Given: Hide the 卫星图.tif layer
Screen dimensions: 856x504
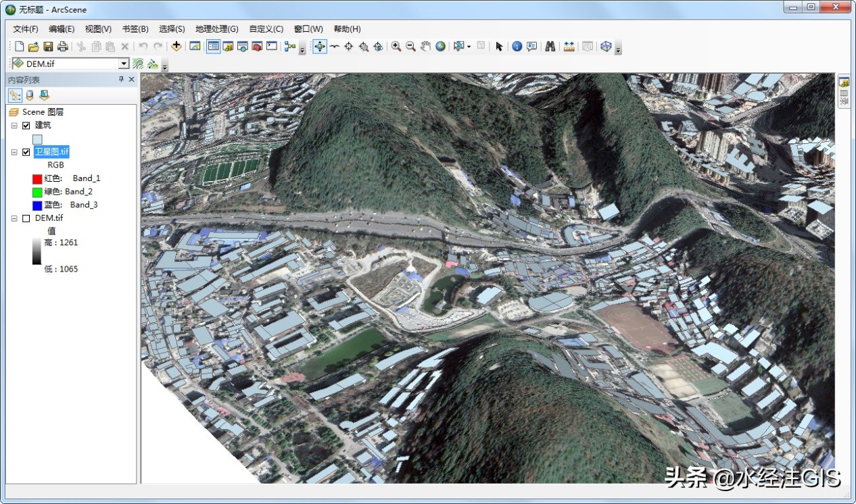Looking at the screenshot, I should 26,153.
